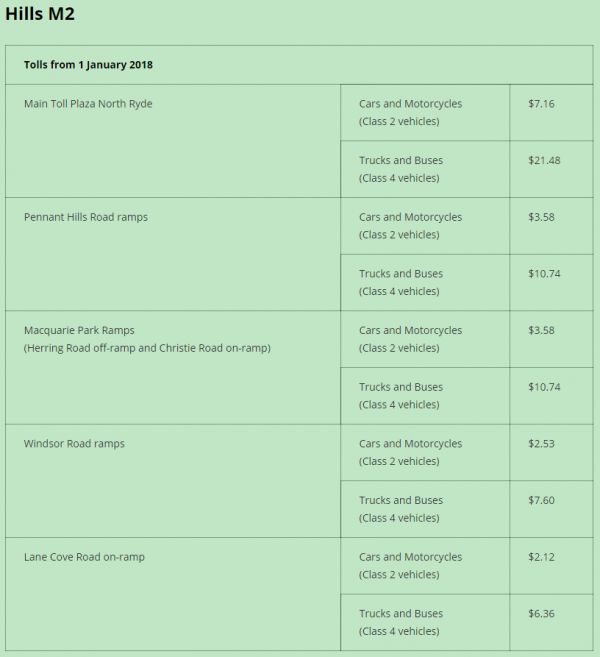Click the $7.60 toll amount

(x=541, y=500)
